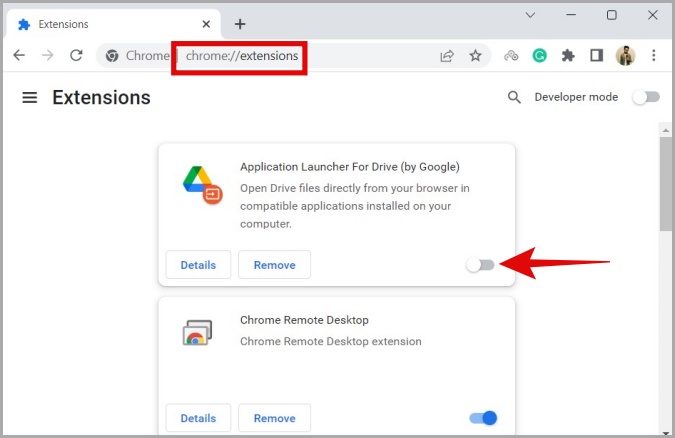Open Details for Application Launcher For Drive

(x=198, y=265)
